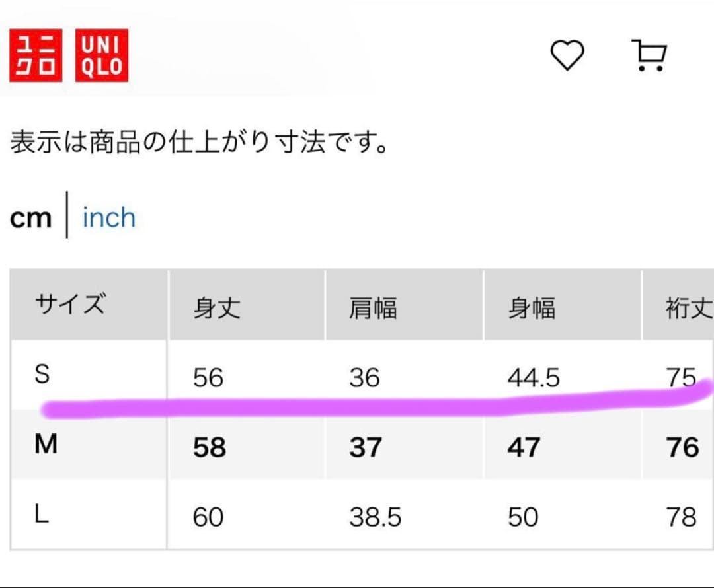Image resolution: width=714 pixels, height=588 pixels.
Task: Select the cm unit option
Action: click(x=30, y=218)
